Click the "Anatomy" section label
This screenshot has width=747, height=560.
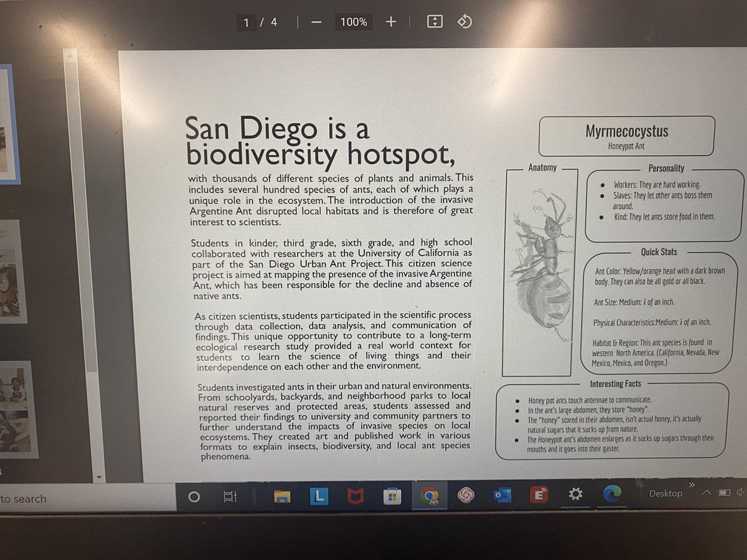tap(543, 168)
